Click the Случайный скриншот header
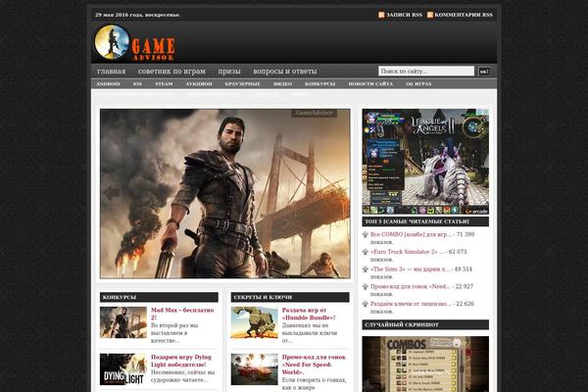 (x=425, y=324)
